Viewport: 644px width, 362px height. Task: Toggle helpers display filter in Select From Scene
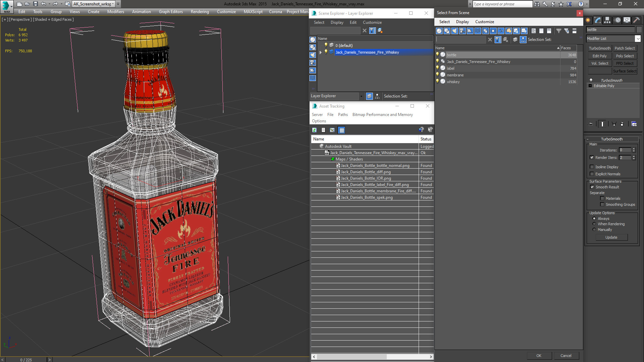tap(470, 31)
